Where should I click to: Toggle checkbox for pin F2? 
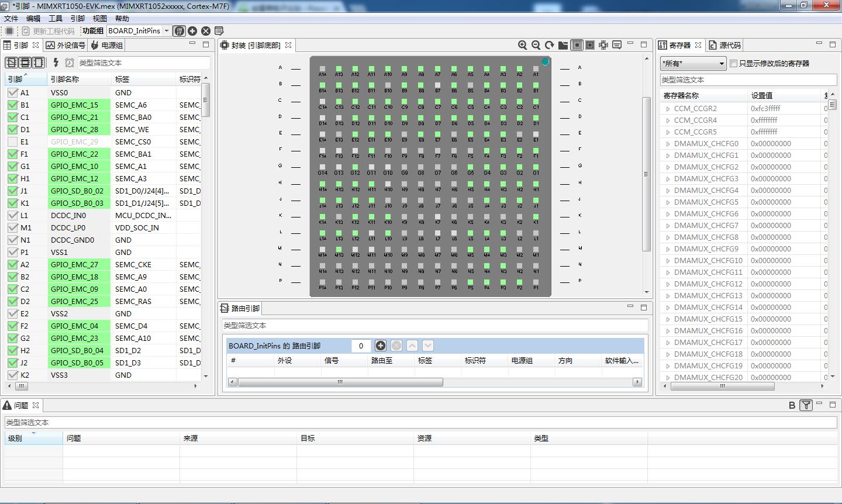click(12, 326)
